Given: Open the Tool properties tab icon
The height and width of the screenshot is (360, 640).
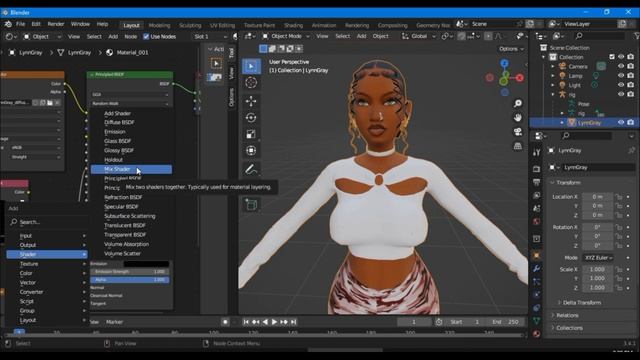Looking at the screenshot, I should click(x=536, y=152).
